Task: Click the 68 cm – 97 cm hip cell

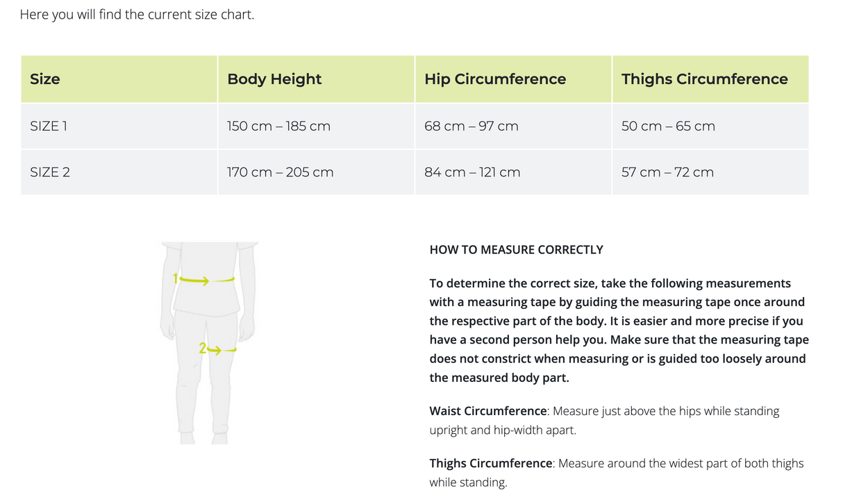Action: 471,126
